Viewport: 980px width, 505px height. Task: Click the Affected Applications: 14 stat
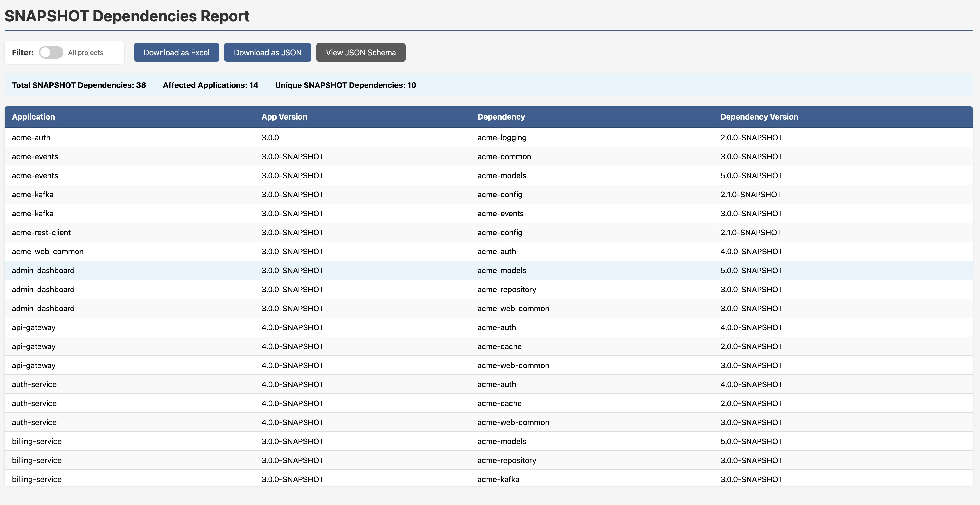[210, 85]
